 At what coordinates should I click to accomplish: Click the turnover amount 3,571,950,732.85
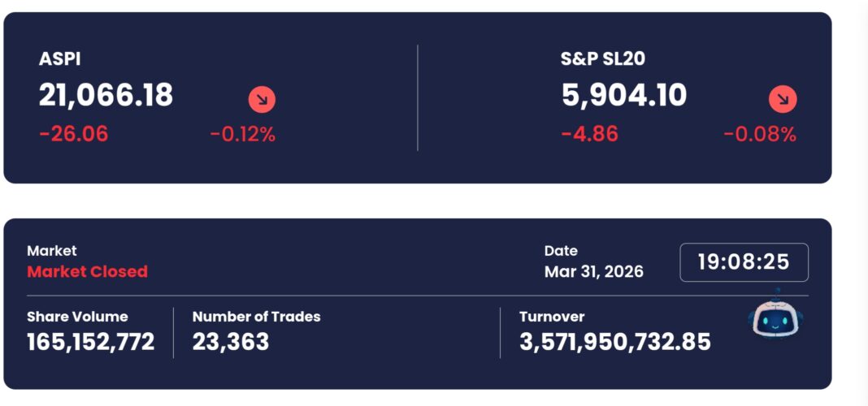point(614,342)
